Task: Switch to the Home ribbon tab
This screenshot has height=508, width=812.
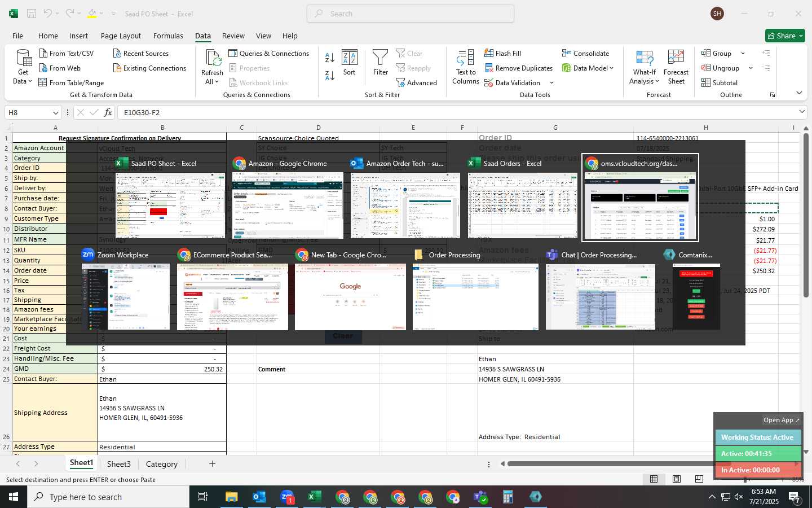Action: [48, 36]
